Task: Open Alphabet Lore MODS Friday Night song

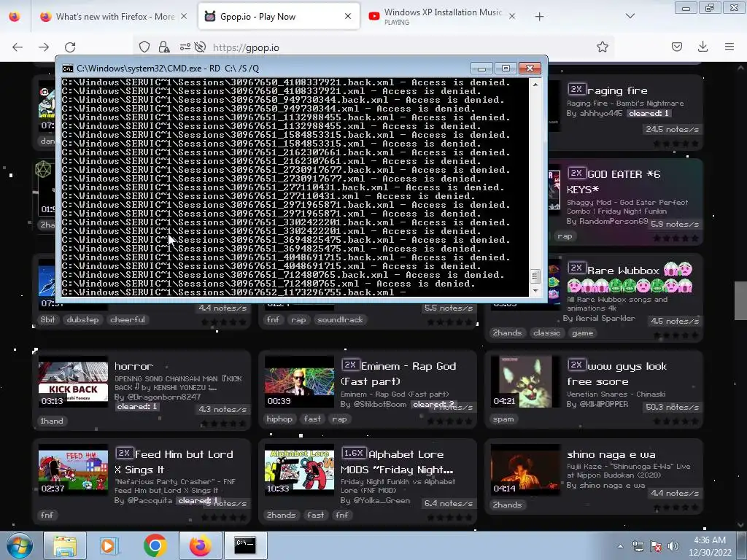Action: [x=398, y=462]
